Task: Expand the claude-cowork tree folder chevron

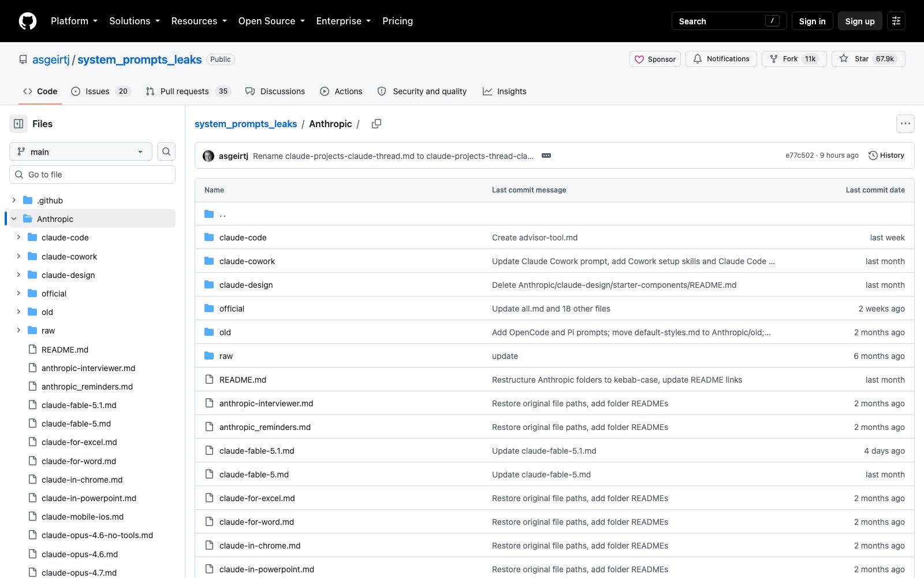Action: click(18, 256)
